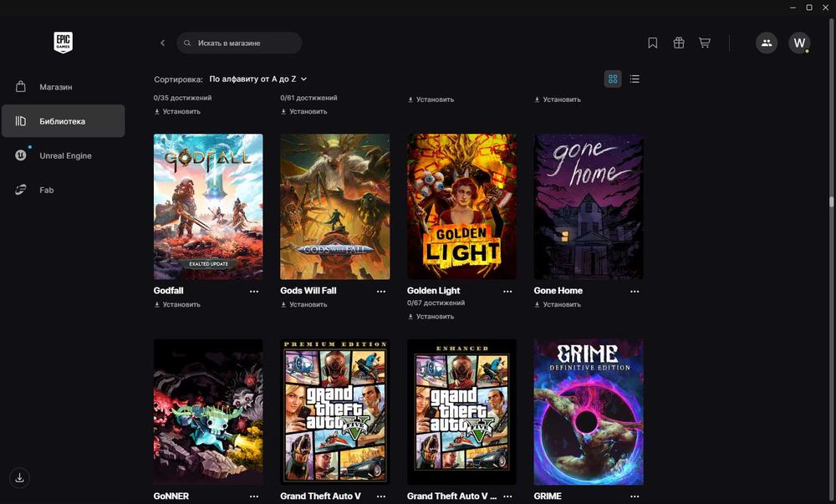Image resolution: width=836 pixels, height=504 pixels.
Task: Click the Gone Home title
Action: click(x=558, y=291)
